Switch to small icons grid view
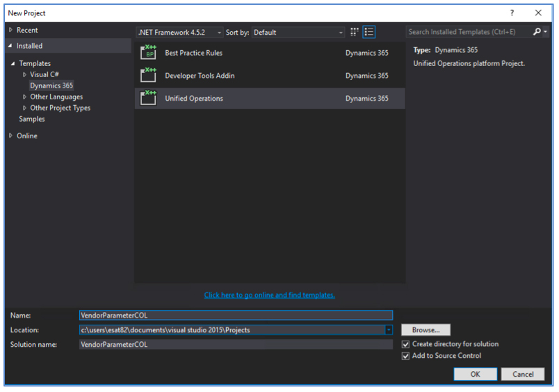The height and width of the screenshot is (392, 559). click(354, 32)
